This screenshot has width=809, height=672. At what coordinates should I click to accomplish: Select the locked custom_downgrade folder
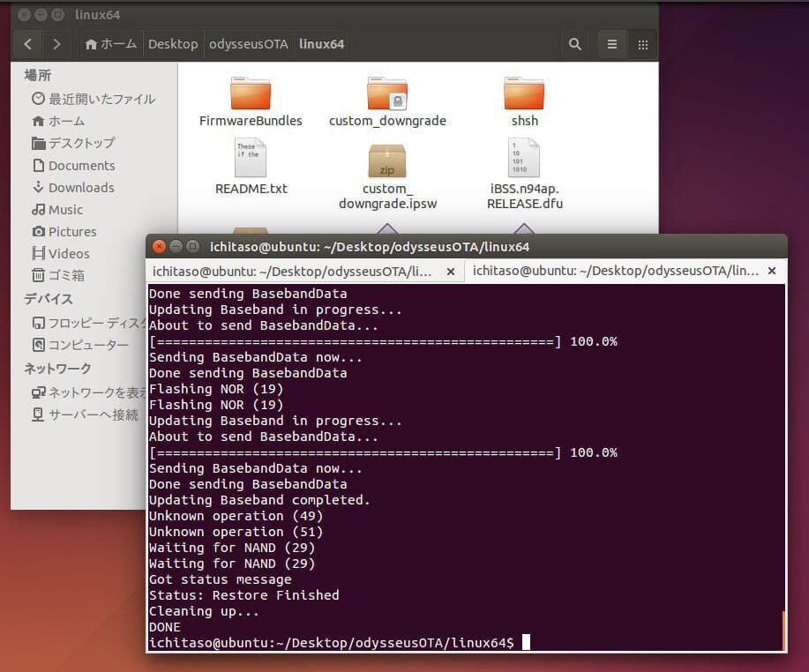(x=387, y=95)
